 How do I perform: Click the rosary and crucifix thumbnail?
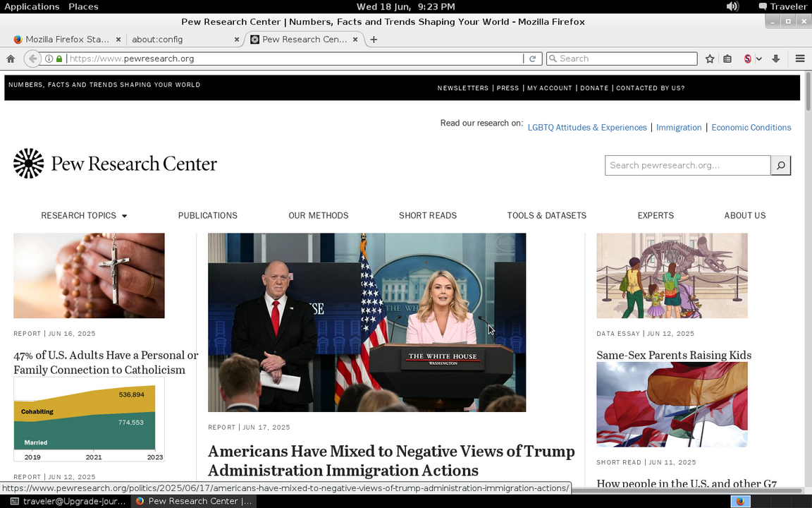[x=89, y=276]
